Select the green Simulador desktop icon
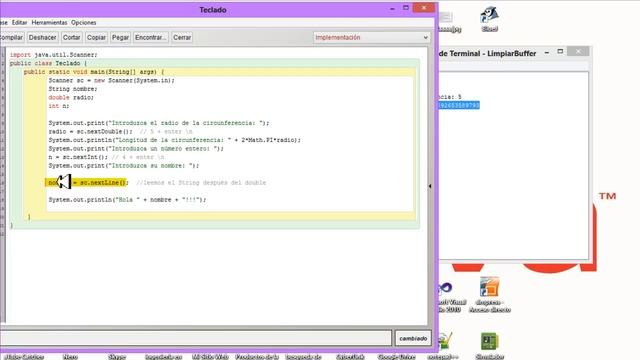This screenshot has height=360, width=640. coord(489,346)
